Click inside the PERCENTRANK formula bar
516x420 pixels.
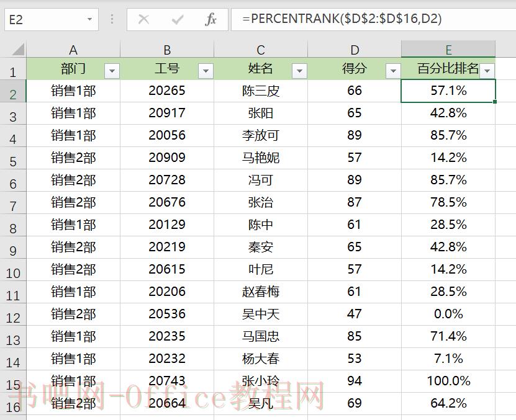coord(374,19)
